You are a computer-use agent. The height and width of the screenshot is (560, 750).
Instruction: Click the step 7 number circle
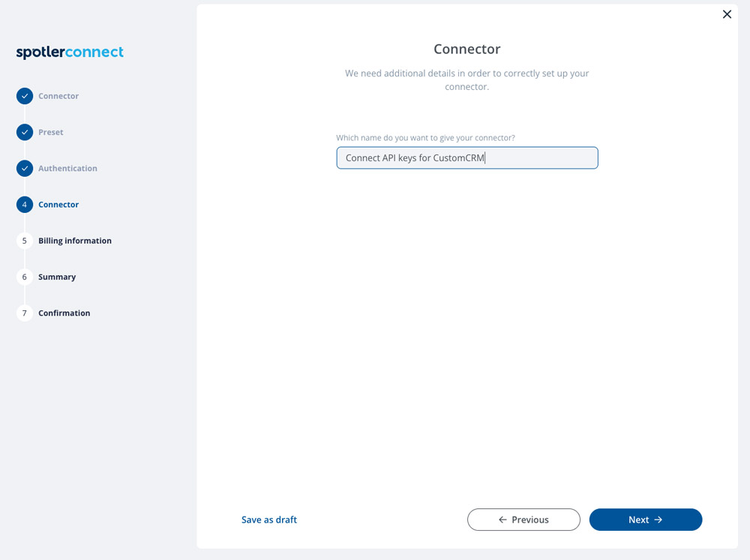25,313
